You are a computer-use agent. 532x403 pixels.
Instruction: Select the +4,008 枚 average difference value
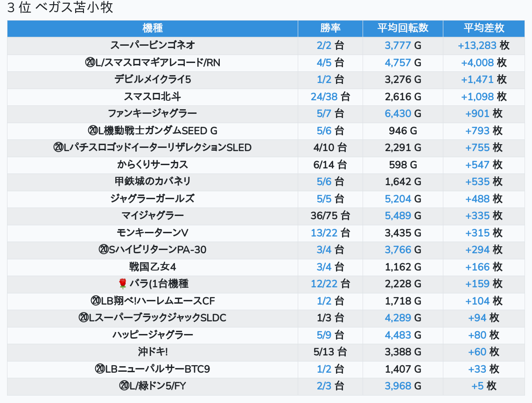pos(483,63)
